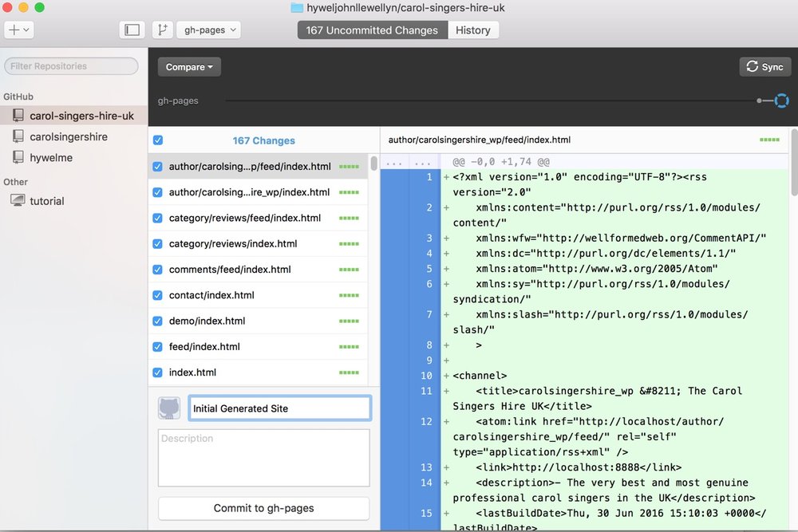This screenshot has height=532, width=798.
Task: Click the gh-pages label on timeline
Action: tap(178, 100)
